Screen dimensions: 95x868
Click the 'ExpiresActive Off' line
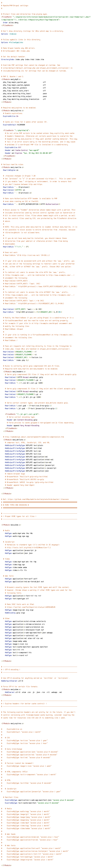pos(13,147)
